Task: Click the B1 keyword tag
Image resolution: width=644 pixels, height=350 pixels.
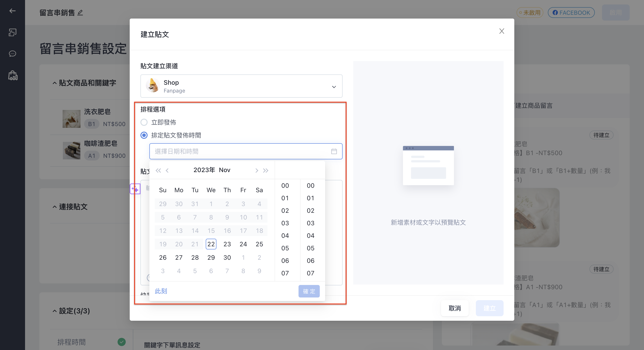Action: click(91, 124)
